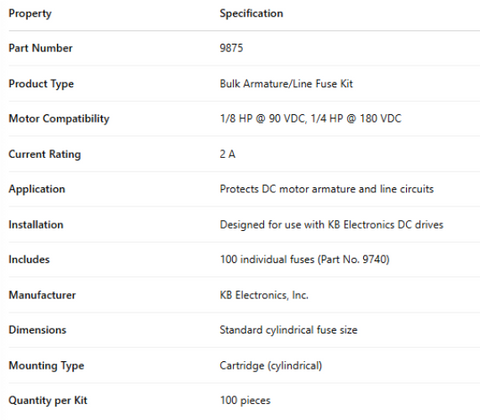Select the Motor Compatibility label
Viewport: 480px width, 420px height.
[59, 119]
